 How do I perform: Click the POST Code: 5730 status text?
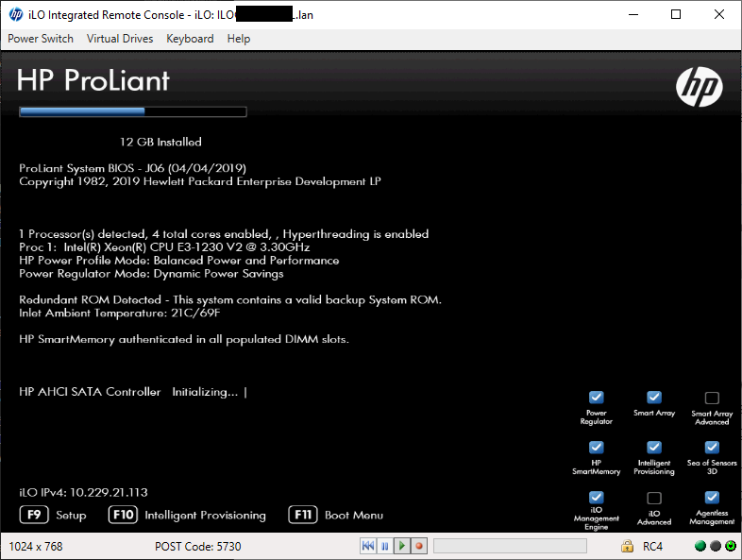tap(198, 546)
